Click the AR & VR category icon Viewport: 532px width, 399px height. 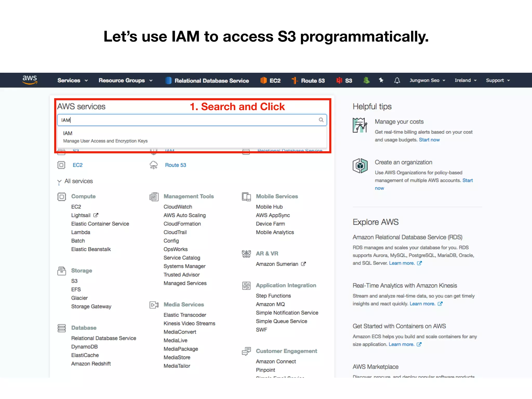246,254
